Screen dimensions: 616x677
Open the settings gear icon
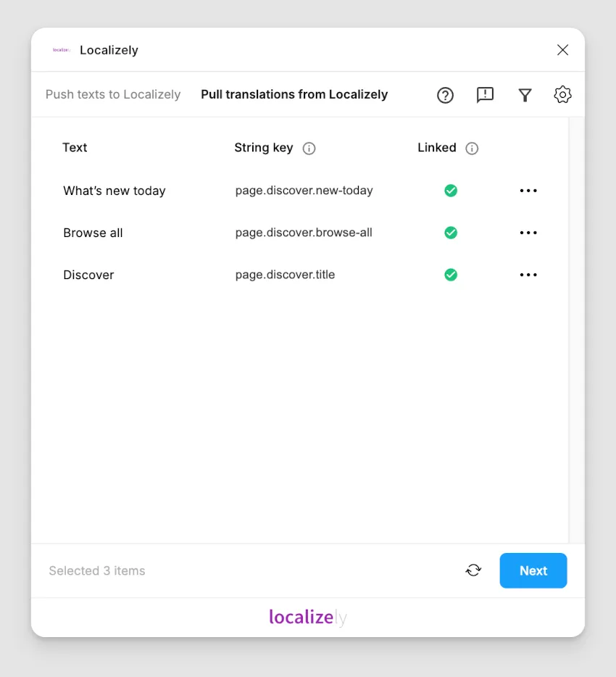[x=562, y=94]
